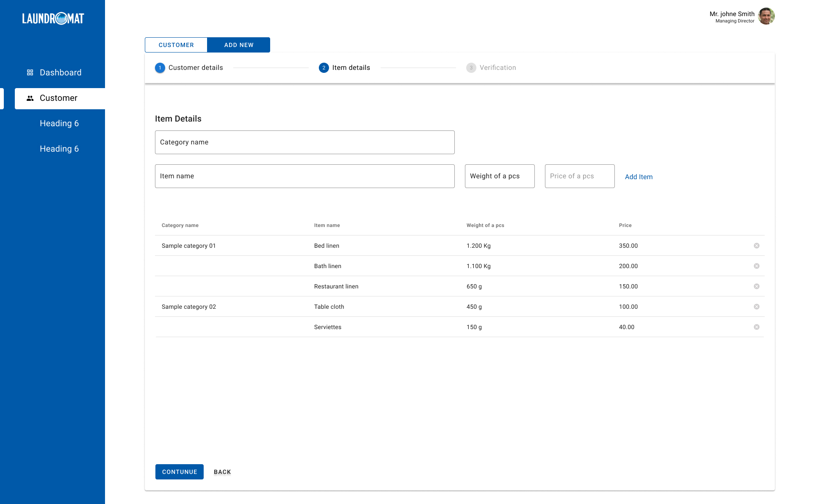Focus the Item name input
Screen dimensions: 813x504
[x=304, y=176]
